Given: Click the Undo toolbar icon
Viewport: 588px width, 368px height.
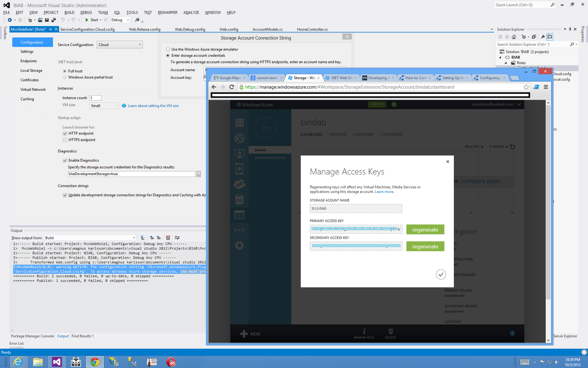Looking at the screenshot, I should [63, 20].
